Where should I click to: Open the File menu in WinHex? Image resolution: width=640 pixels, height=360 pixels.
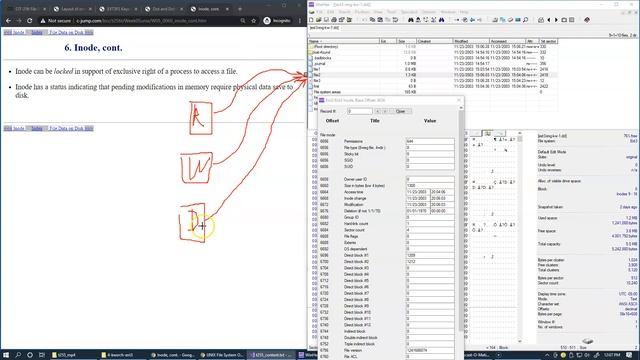320,12
